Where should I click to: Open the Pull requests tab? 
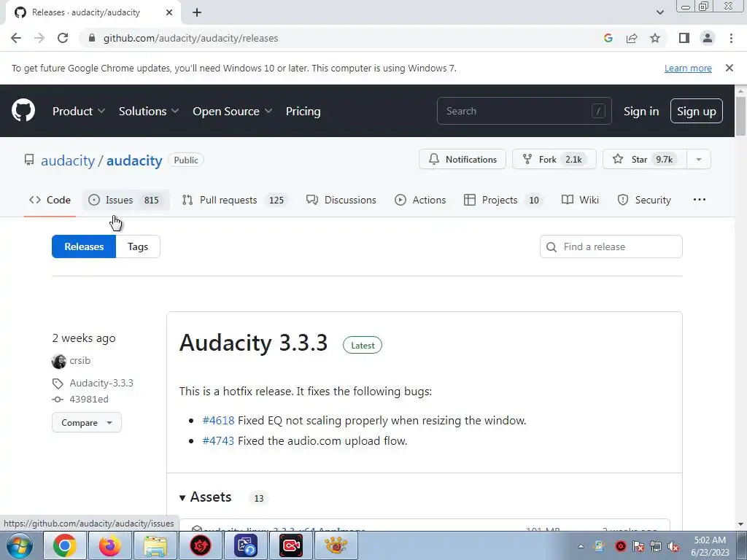point(234,200)
